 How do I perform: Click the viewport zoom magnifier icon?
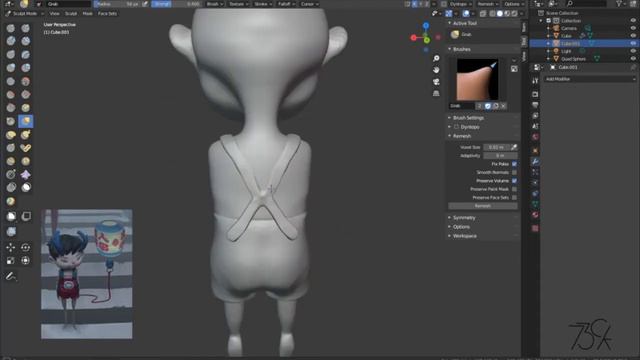coord(436,58)
